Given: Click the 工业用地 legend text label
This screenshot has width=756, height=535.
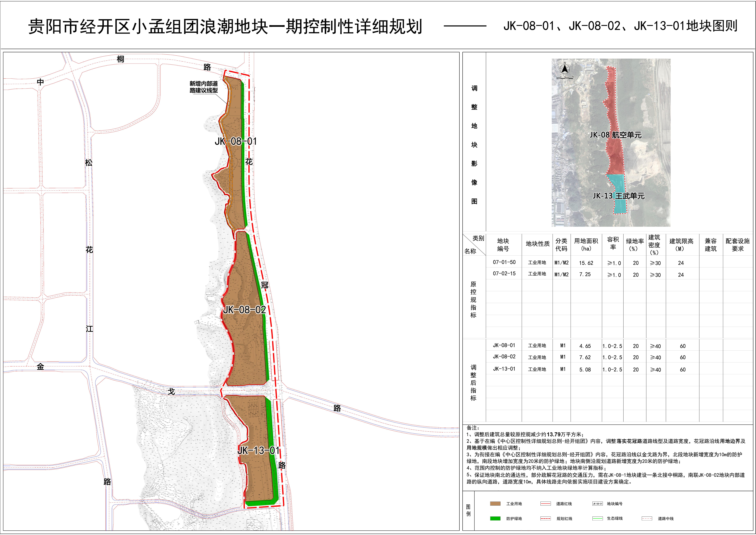Looking at the screenshot, I should pyautogui.click(x=514, y=504).
